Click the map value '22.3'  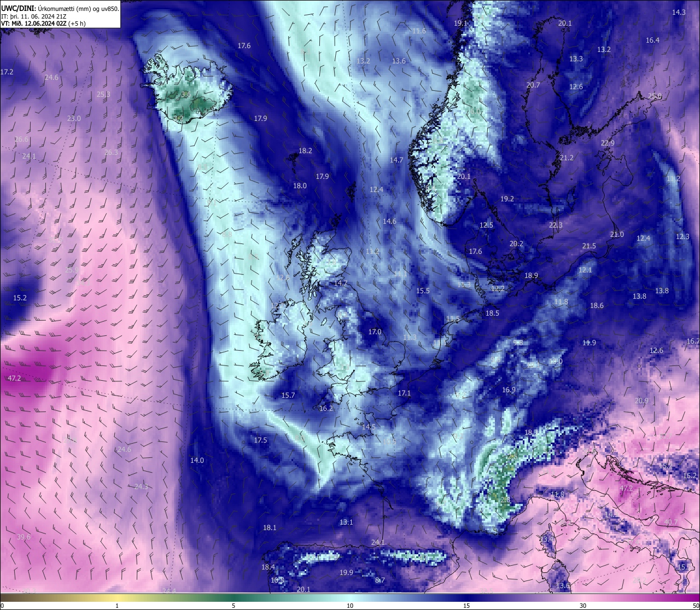tap(555, 225)
